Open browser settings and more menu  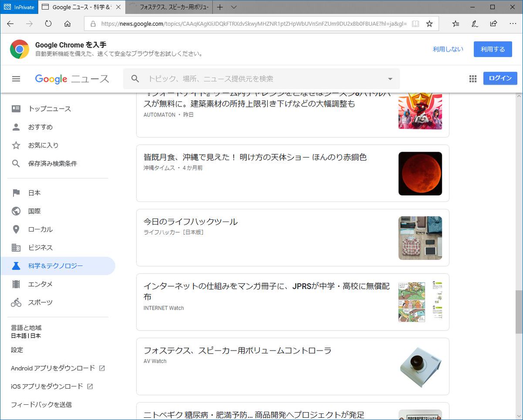click(512, 24)
